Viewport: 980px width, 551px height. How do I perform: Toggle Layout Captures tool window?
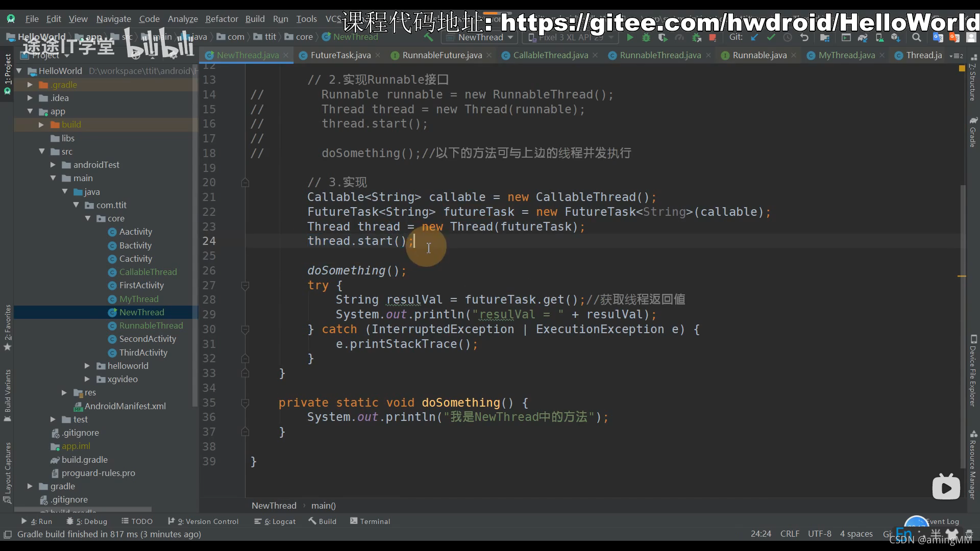pos(7,472)
